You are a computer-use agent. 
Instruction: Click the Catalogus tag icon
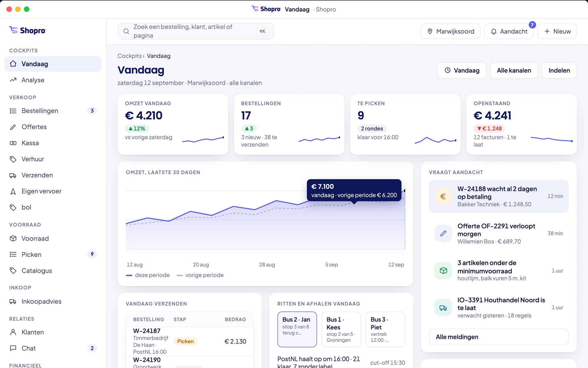(x=13, y=271)
